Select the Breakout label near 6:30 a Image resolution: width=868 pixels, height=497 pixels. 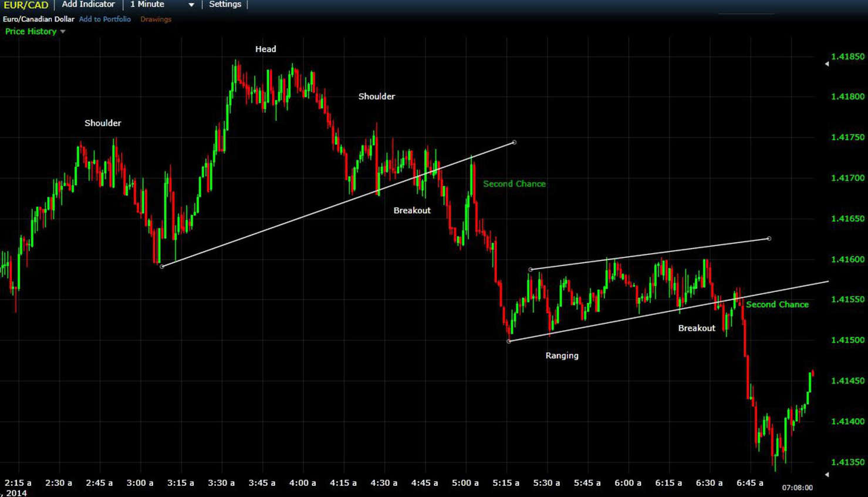[697, 328]
